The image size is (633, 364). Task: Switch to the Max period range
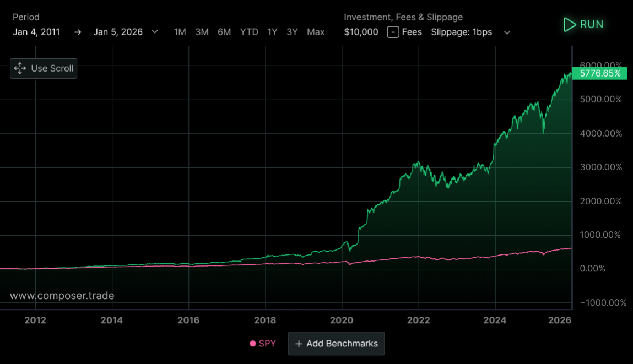pyautogui.click(x=316, y=32)
